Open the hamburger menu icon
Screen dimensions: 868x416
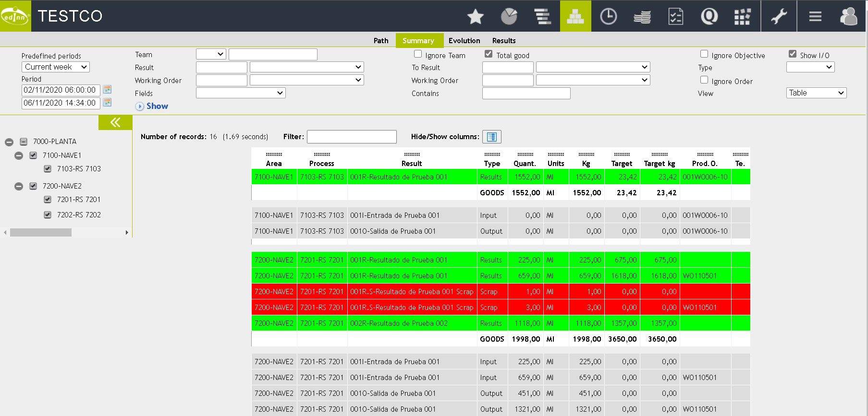[815, 17]
